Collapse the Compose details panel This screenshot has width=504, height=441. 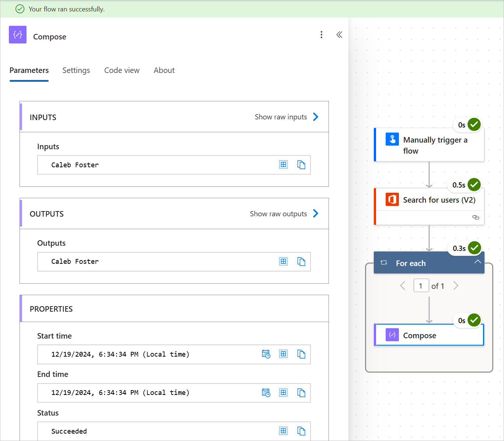tap(339, 35)
